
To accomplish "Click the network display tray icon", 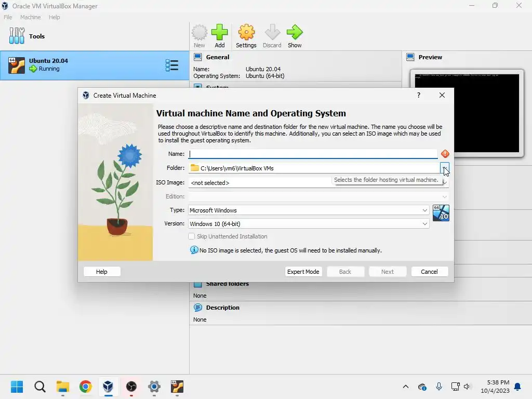I will coord(455,387).
